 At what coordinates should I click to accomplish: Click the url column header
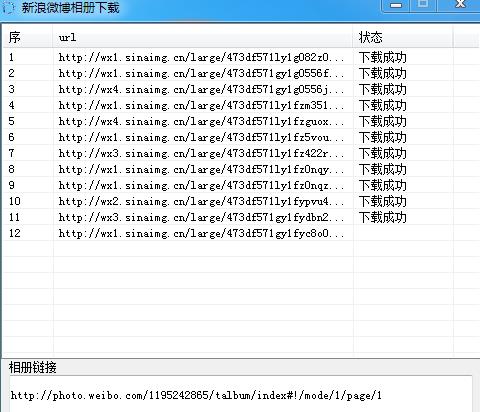pyautogui.click(x=203, y=37)
